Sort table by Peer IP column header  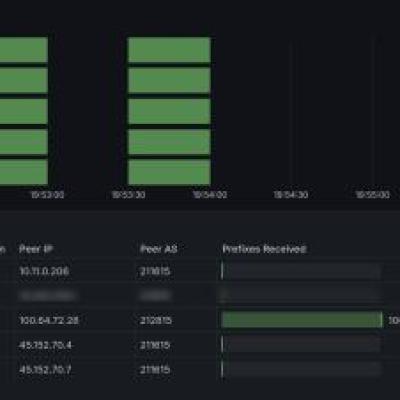pyautogui.click(x=36, y=249)
